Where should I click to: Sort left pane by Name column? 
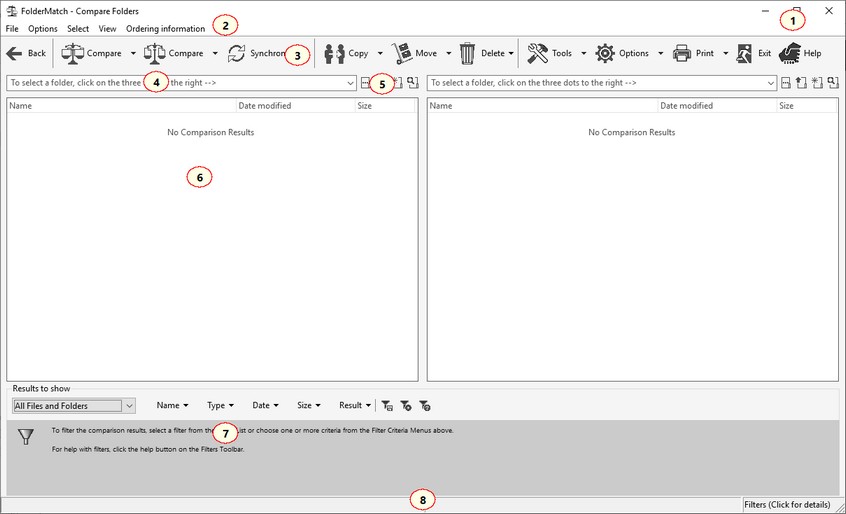[x=122, y=106]
